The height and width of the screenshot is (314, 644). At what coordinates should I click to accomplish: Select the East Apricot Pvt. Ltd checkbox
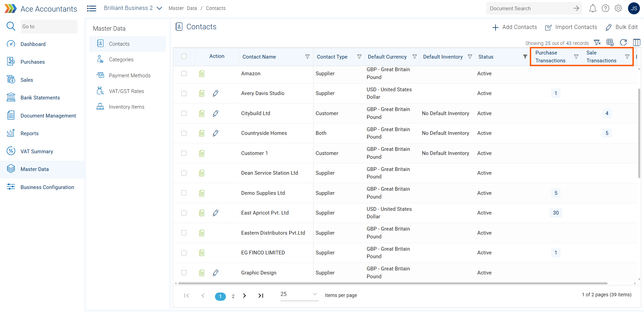184,213
